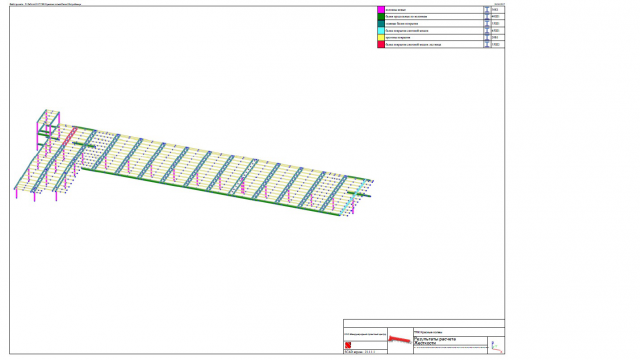
Task: Click the yellow legend color swatch
Action: click(381, 38)
